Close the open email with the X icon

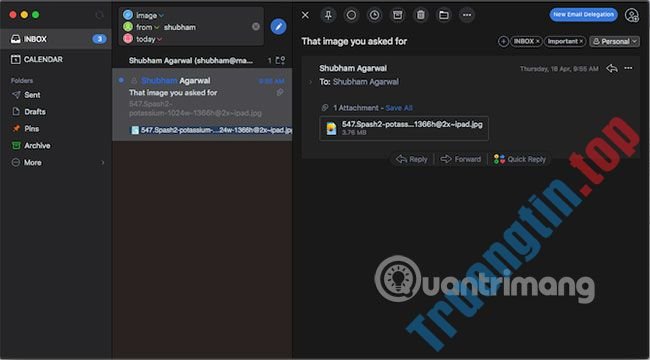pyautogui.click(x=305, y=15)
